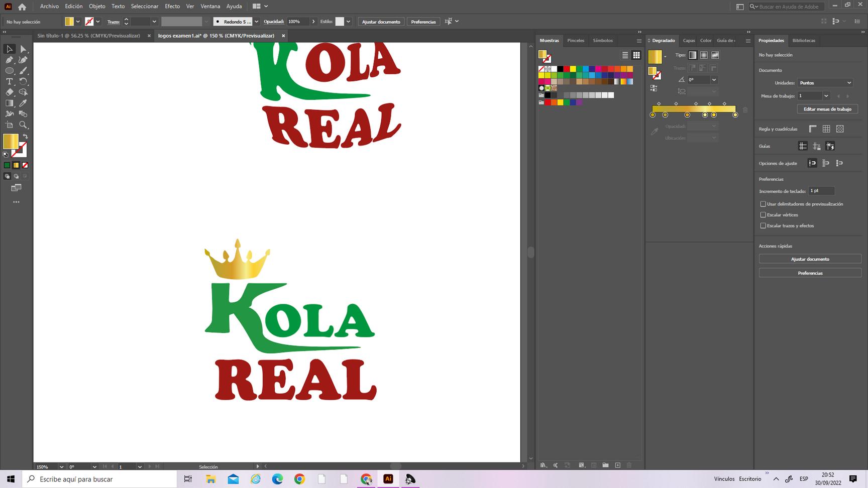Select the Paintbrush tool

(23, 71)
